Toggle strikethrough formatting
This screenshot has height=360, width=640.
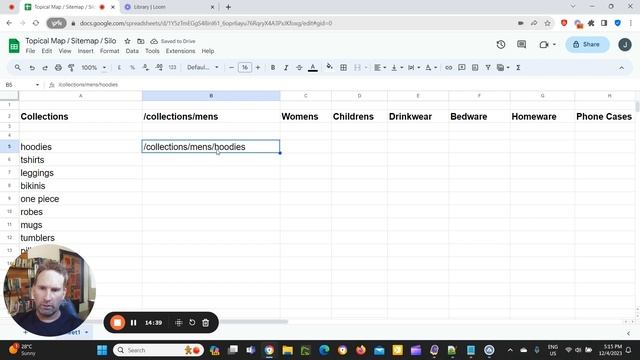coord(299,67)
